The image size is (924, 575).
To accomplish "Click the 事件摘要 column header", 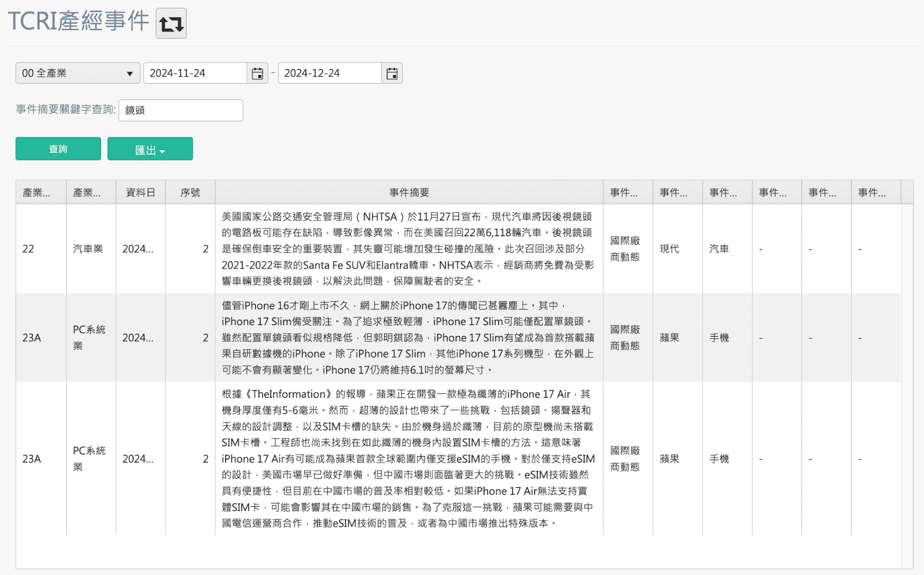I will [409, 192].
